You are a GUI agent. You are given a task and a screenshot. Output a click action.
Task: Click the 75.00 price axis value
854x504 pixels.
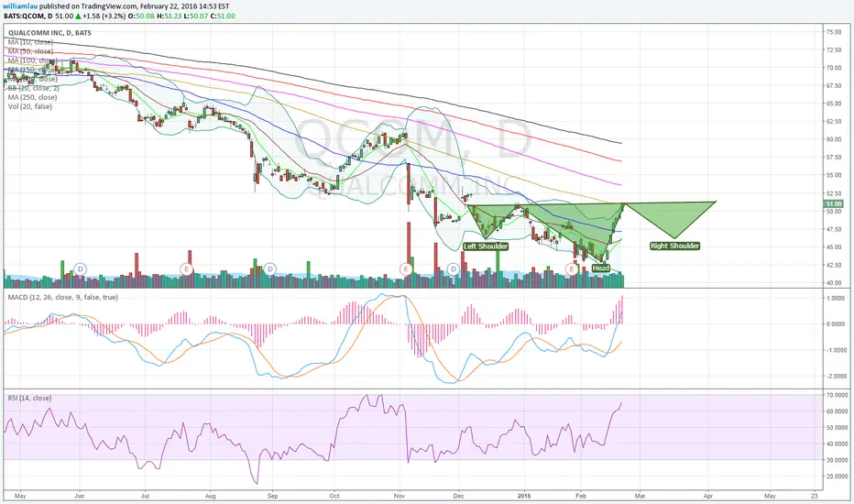(x=834, y=32)
